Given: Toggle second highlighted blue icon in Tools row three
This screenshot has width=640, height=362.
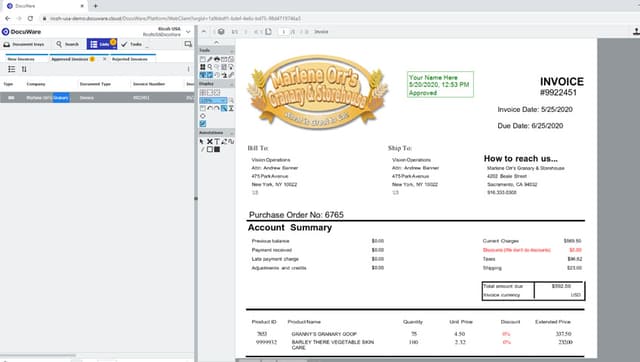Looking at the screenshot, I should (210, 75).
